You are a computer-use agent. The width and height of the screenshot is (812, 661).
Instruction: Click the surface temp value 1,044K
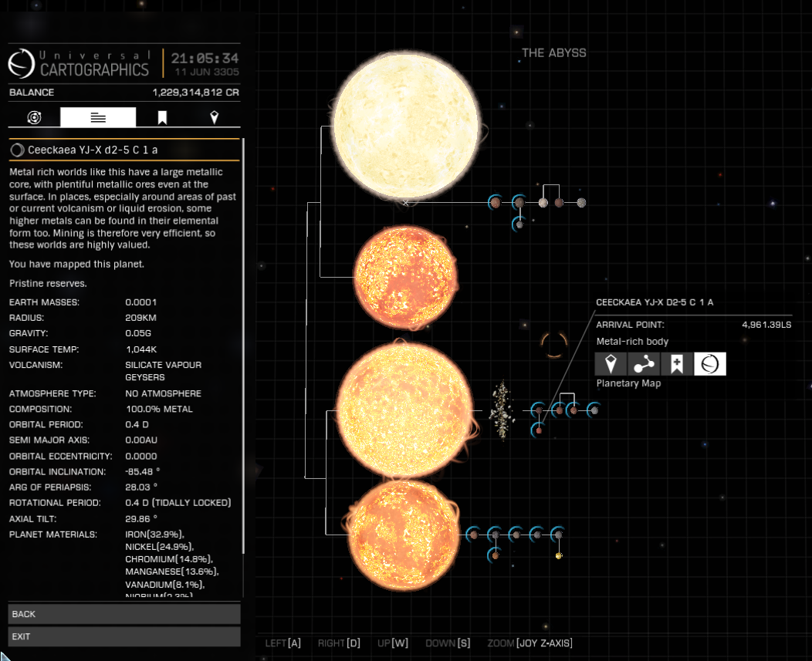(141, 349)
